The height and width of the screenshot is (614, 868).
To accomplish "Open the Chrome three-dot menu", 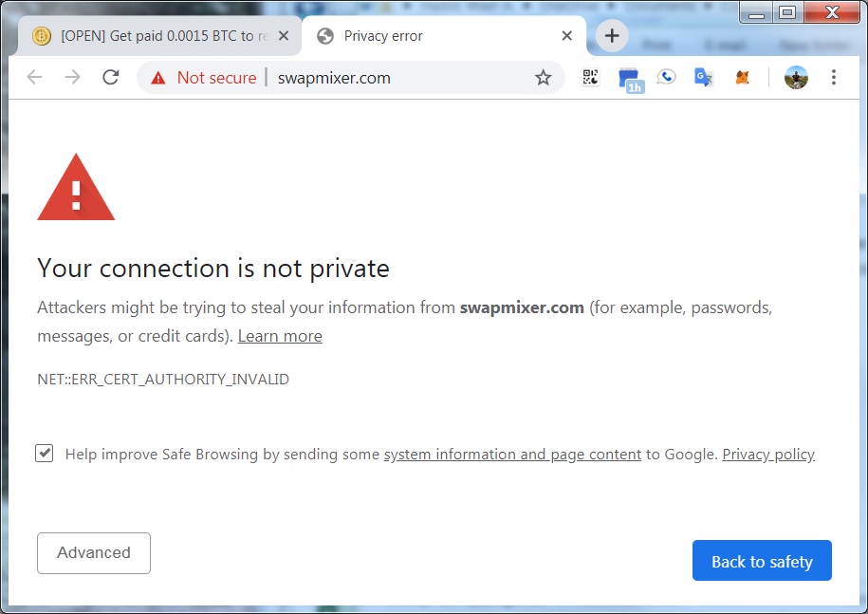I will [x=833, y=77].
